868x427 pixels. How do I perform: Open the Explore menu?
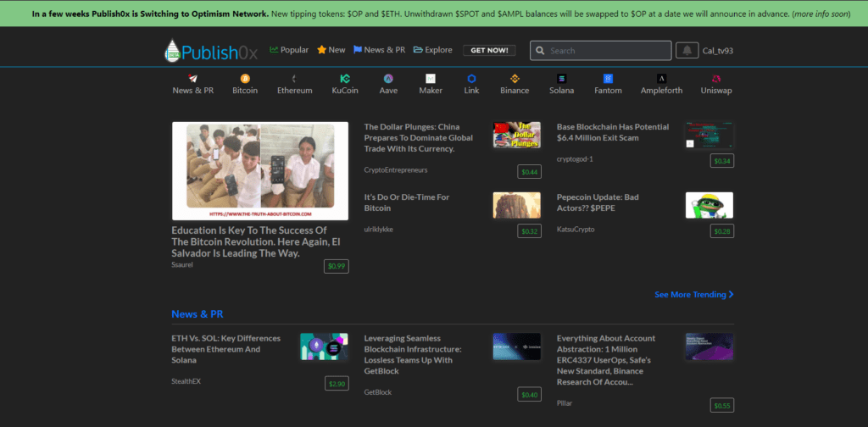coord(432,50)
